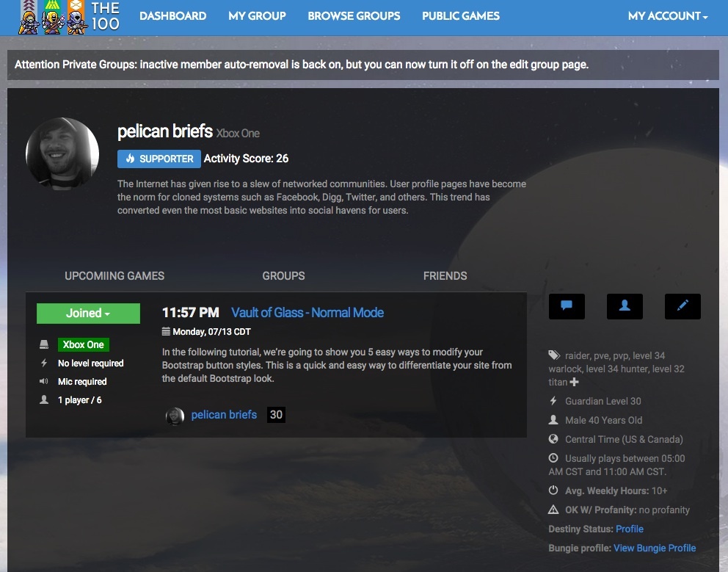Image resolution: width=728 pixels, height=572 pixels.
Task: Click The 100 site logo
Action: (x=70, y=17)
